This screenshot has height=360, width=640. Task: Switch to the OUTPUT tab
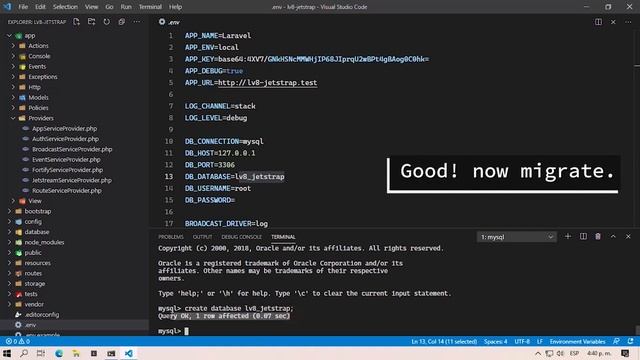click(202, 237)
